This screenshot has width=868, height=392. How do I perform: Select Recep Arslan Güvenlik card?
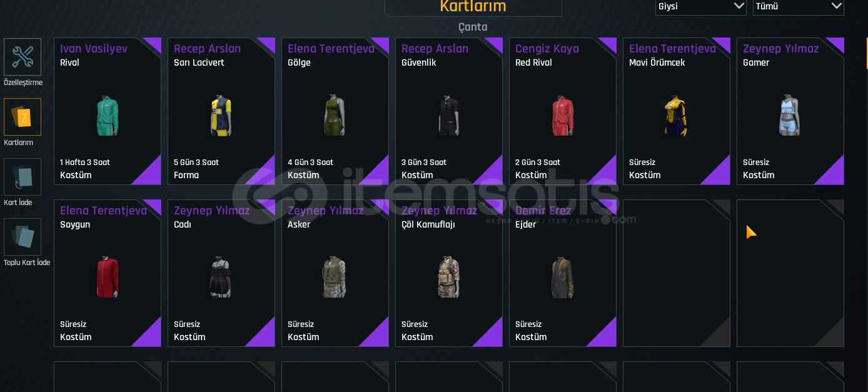pyautogui.click(x=449, y=111)
